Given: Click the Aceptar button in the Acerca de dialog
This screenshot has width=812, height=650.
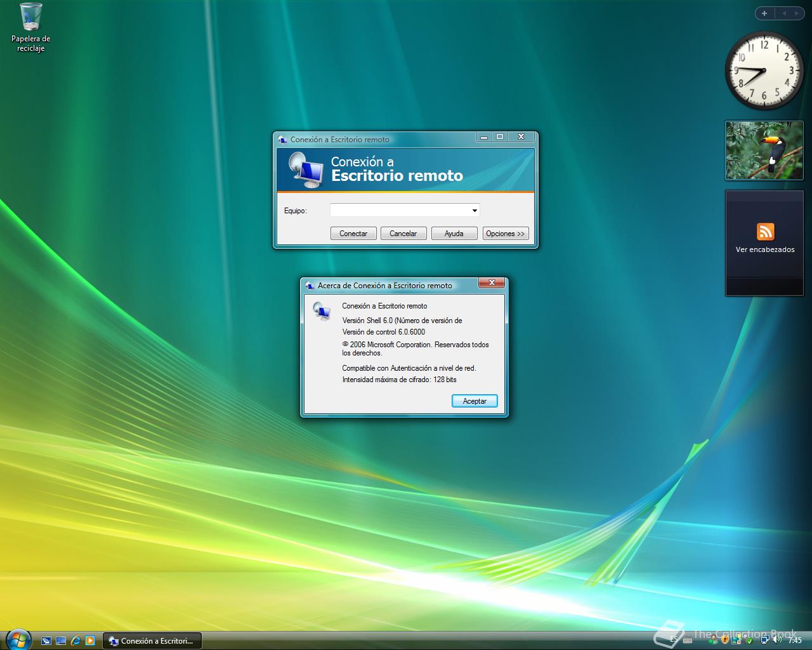Looking at the screenshot, I should (475, 401).
